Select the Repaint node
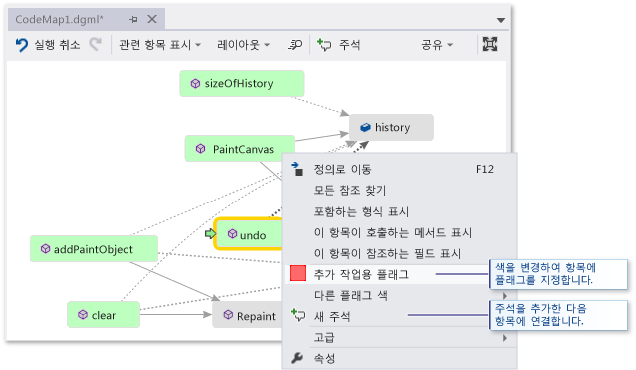Viewport: 636px width, 370px height. click(247, 315)
